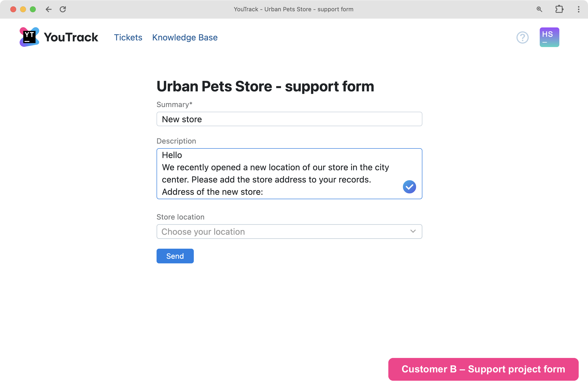
Task: Select the green maximize window control
Action: tap(33, 9)
